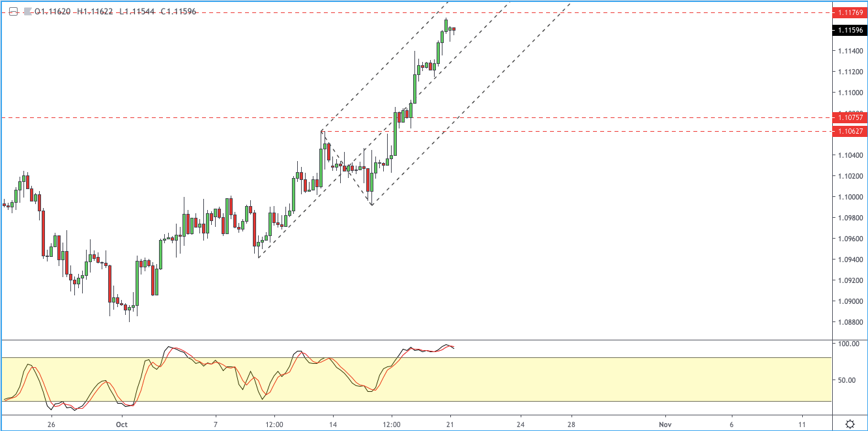Click the 1.09200 price axis label
The image size is (868, 431).
[851, 280]
